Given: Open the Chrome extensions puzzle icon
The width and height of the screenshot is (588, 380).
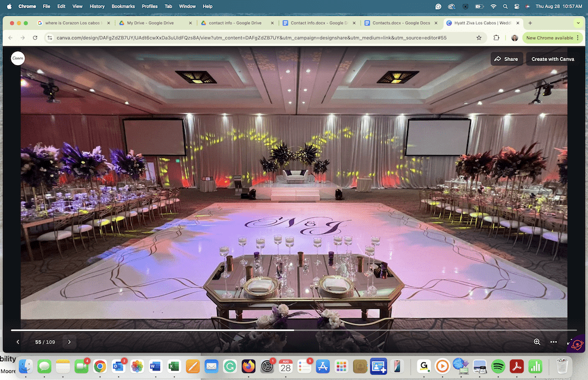Looking at the screenshot, I should (x=496, y=38).
